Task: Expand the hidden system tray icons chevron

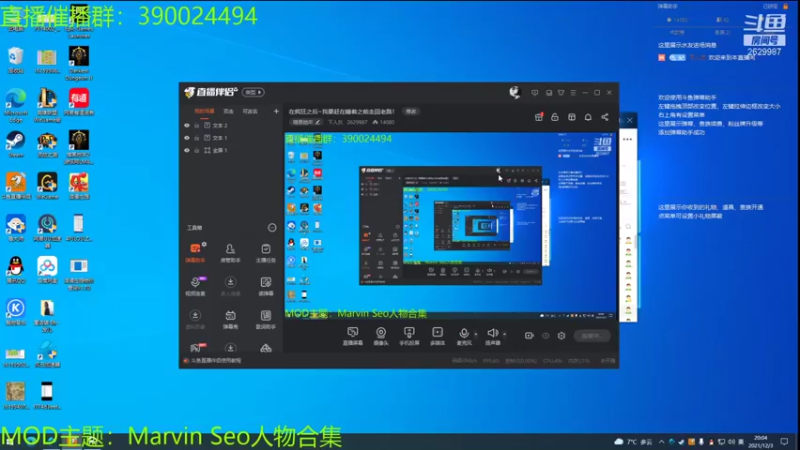Action: [661, 442]
